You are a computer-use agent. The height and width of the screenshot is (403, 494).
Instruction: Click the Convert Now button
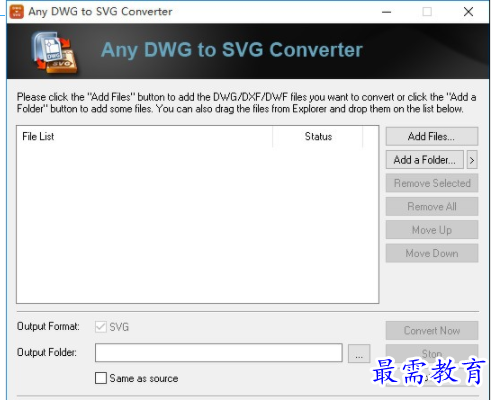432,330
